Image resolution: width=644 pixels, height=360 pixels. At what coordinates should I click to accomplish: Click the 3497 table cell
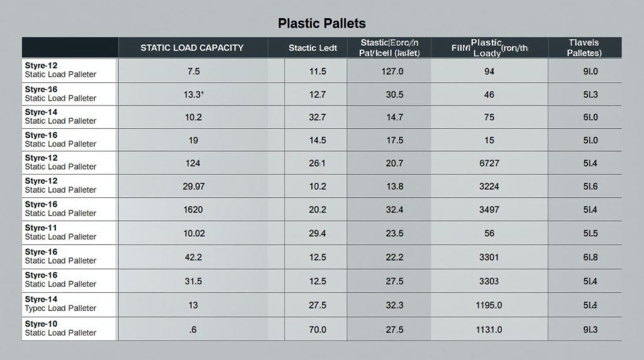click(489, 209)
